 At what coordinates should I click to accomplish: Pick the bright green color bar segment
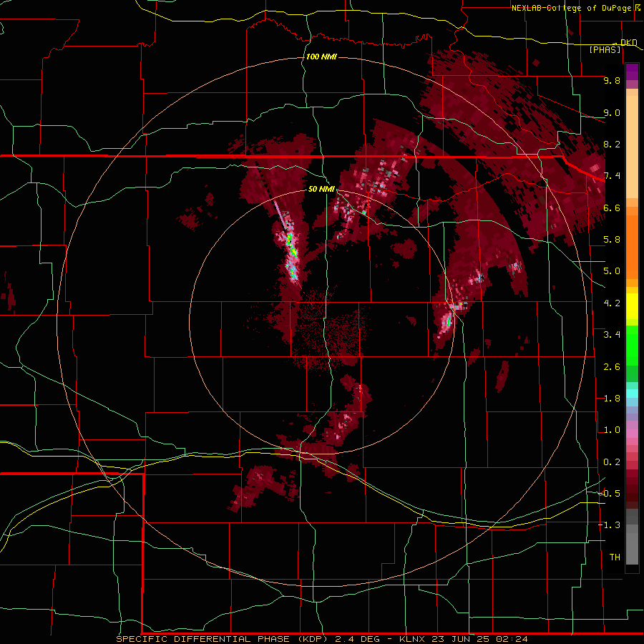pos(632,345)
